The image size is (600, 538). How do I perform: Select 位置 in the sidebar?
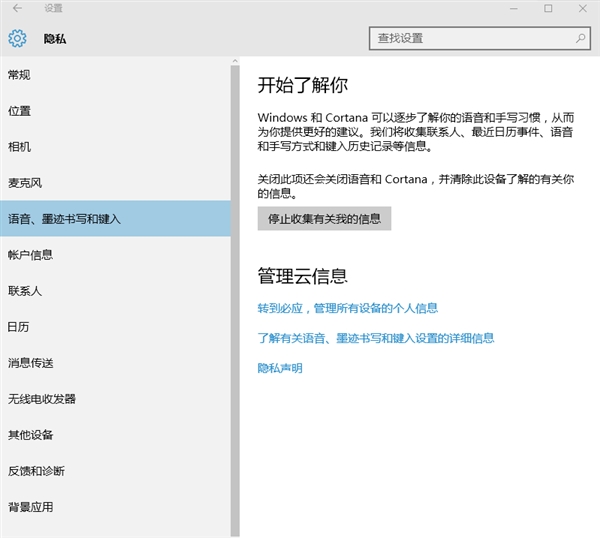point(20,111)
